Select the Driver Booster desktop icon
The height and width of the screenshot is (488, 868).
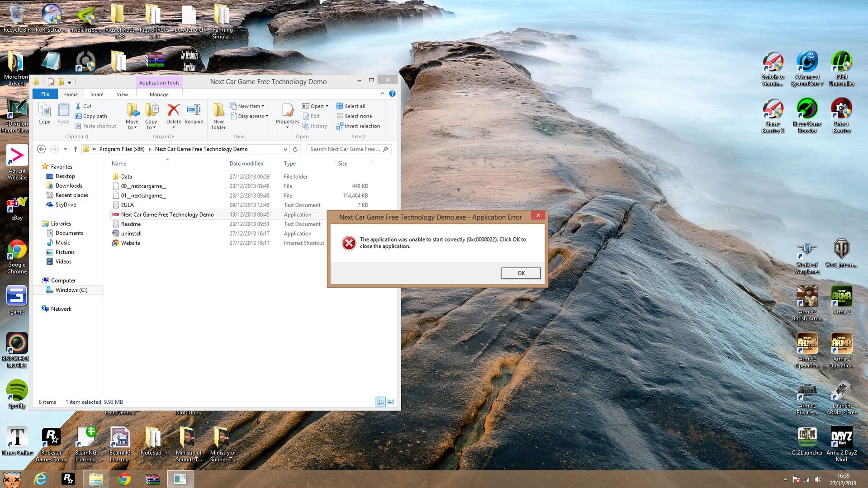841,116
